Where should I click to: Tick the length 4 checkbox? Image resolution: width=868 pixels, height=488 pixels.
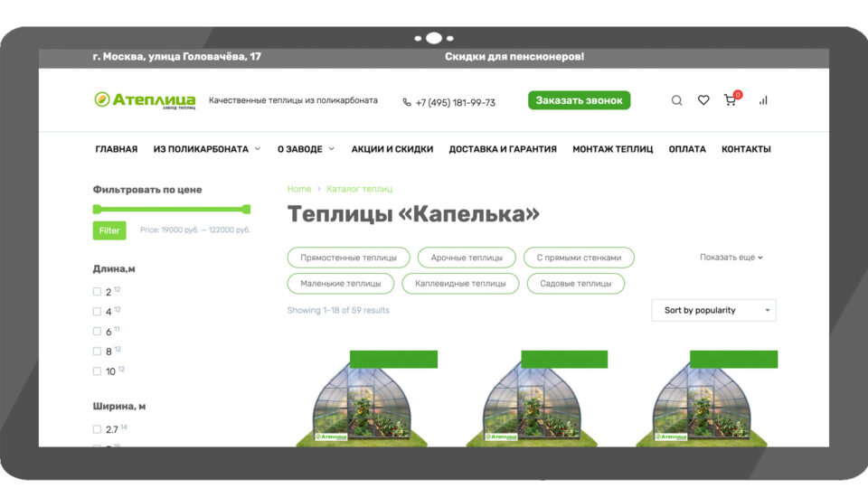coord(97,312)
